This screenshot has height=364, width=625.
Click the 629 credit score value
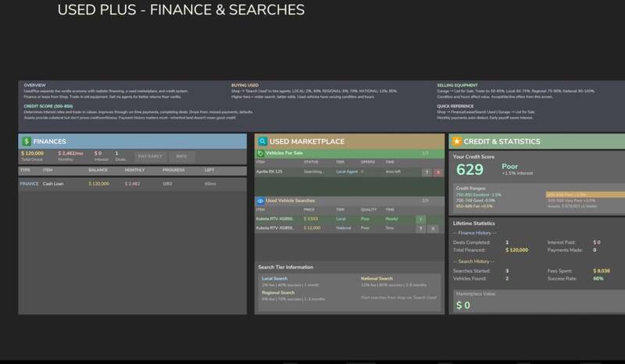[470, 170]
